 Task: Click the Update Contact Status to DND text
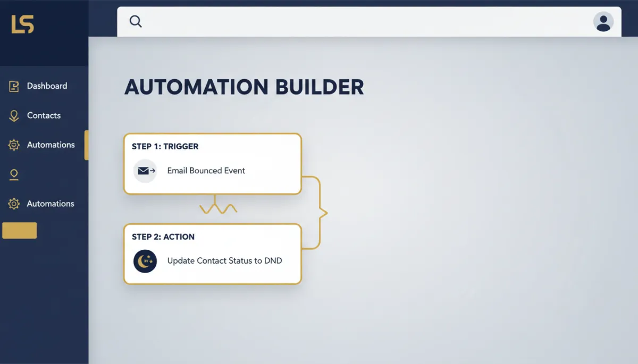(x=224, y=261)
